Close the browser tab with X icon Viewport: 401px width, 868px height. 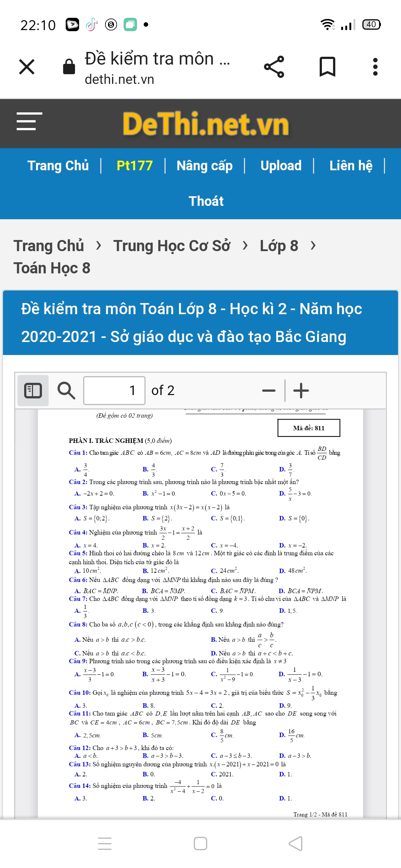[27, 67]
